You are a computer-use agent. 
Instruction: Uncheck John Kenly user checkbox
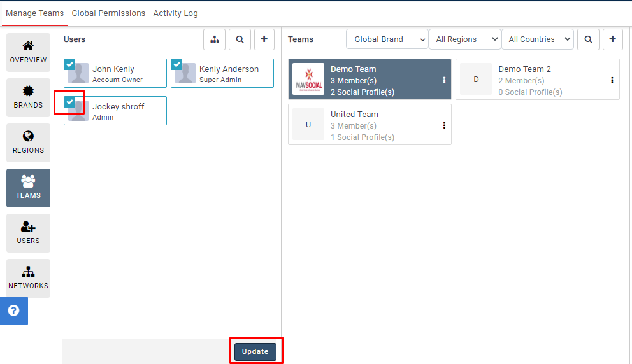(69, 64)
